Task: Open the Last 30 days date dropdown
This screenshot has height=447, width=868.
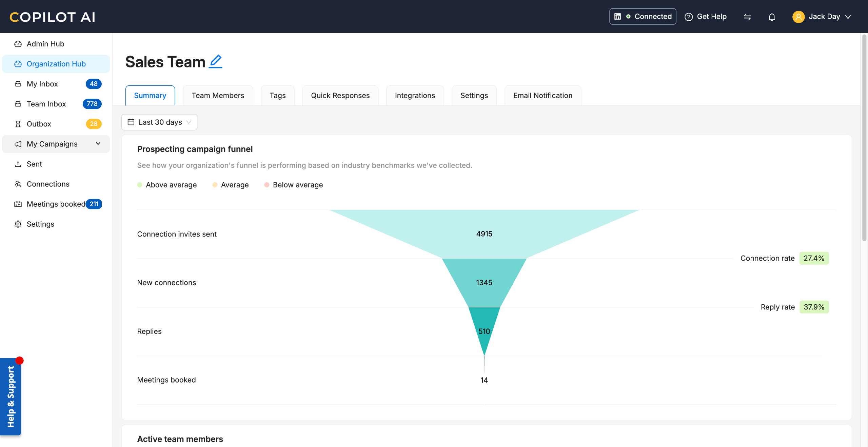Action: click(x=159, y=122)
